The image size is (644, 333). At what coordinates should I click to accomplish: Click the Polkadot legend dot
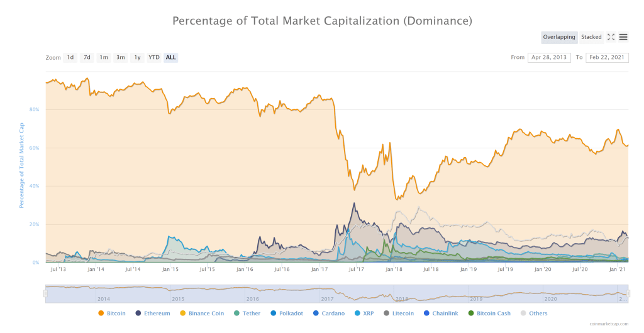pos(274,313)
